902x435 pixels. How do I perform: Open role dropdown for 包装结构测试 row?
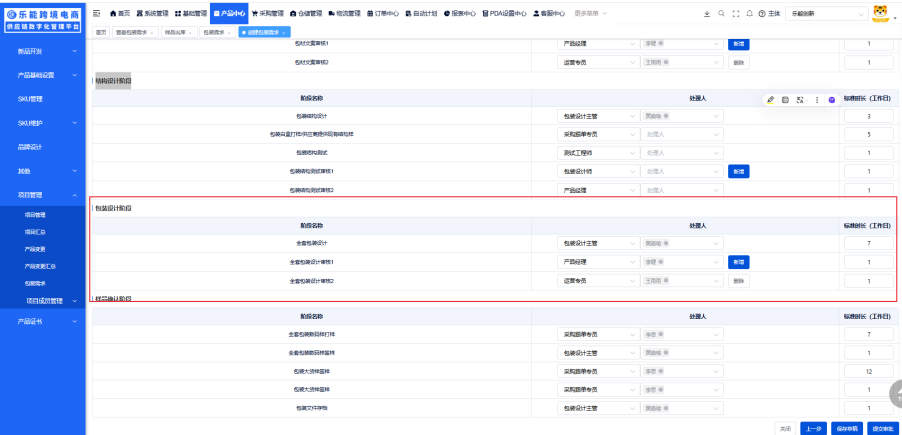pos(598,153)
